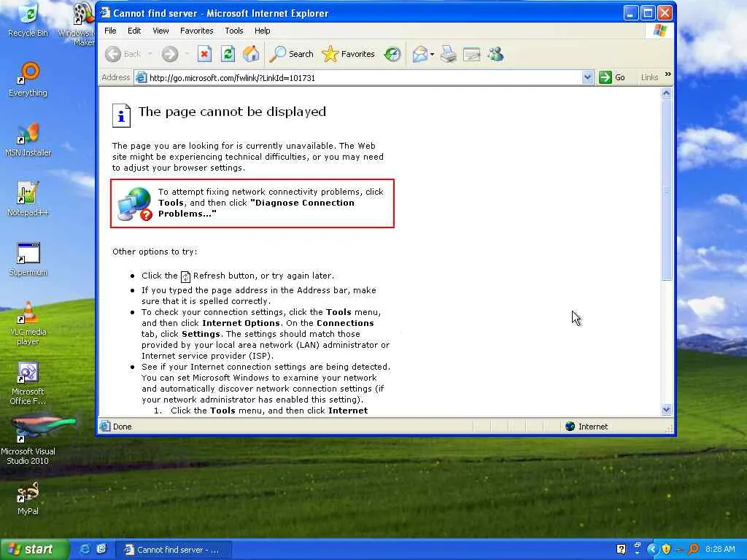Open the Help menu
The width and height of the screenshot is (747, 560).
point(262,31)
